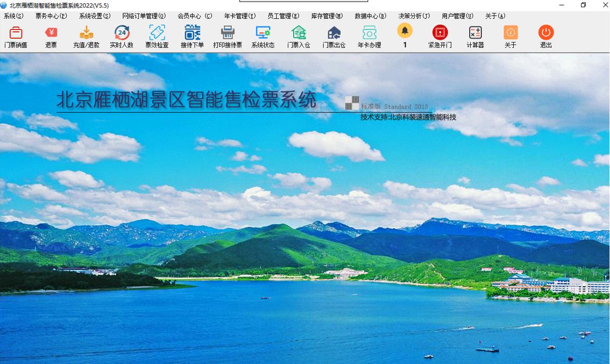Click the 门票出仓 ticket stock-out icon
Image resolution: width=610 pixels, height=364 pixels.
[x=334, y=36]
